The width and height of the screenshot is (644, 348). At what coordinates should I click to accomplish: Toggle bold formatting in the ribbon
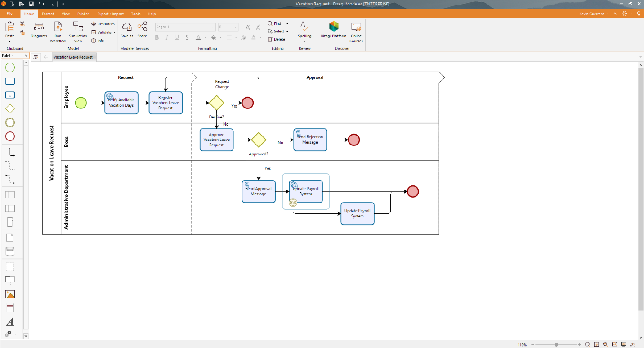(157, 37)
